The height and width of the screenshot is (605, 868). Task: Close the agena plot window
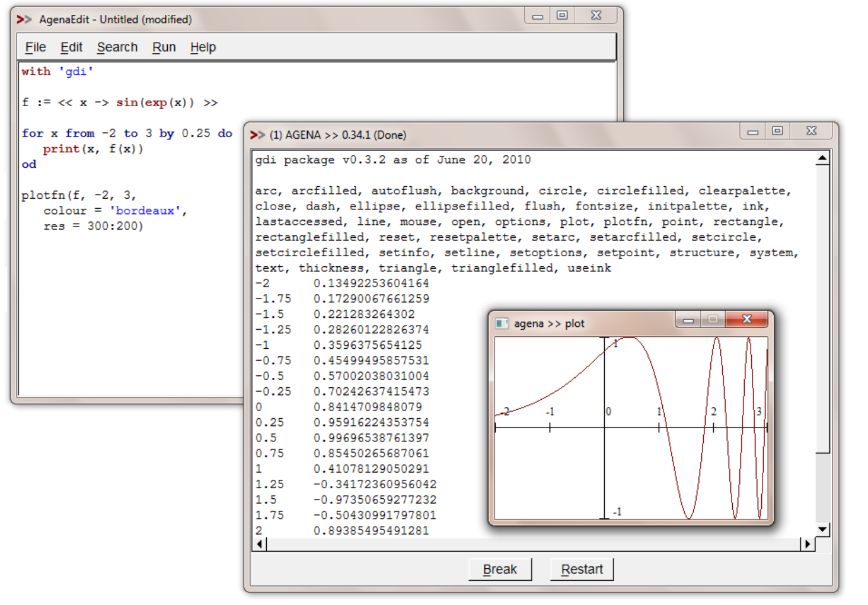tap(746, 319)
